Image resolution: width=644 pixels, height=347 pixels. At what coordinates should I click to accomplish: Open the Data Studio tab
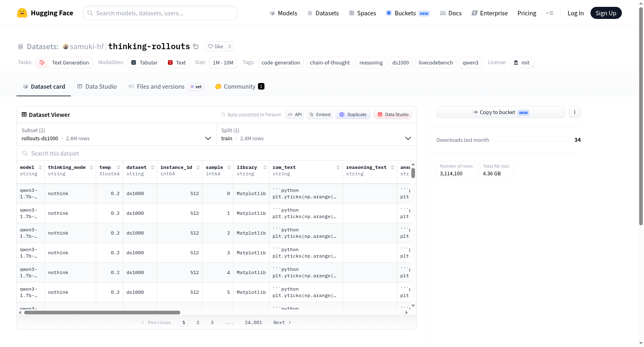click(x=97, y=86)
